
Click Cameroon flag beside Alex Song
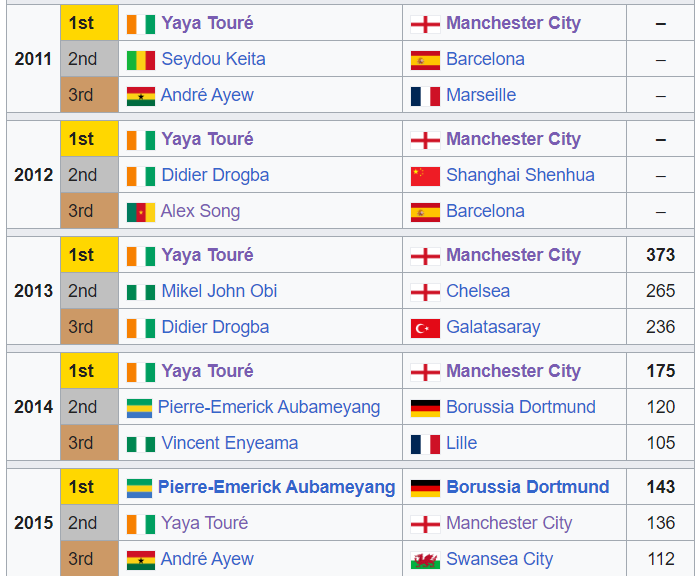tap(141, 212)
